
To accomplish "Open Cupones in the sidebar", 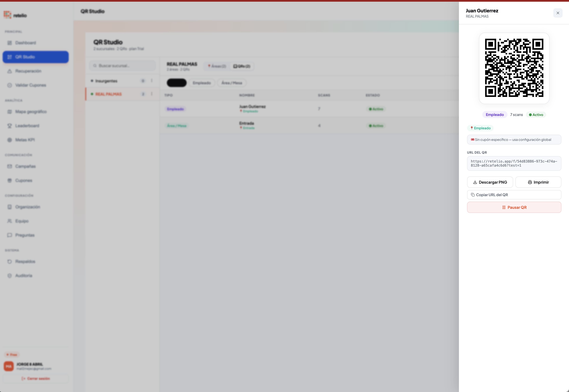I will (x=36, y=181).
